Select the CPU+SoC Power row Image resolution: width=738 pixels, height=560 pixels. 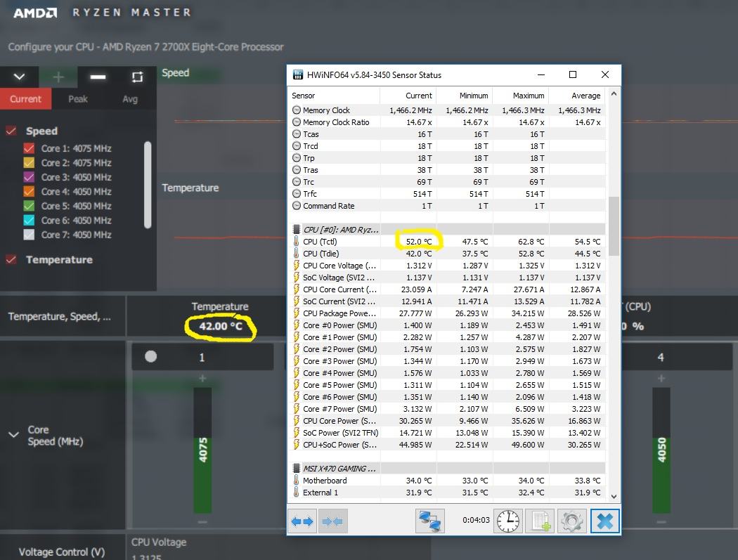(x=446, y=444)
